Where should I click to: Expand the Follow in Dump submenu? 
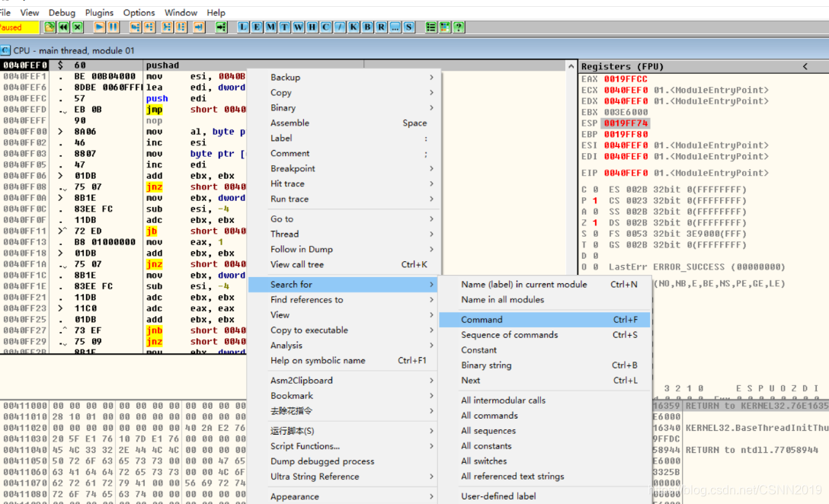[344, 250]
